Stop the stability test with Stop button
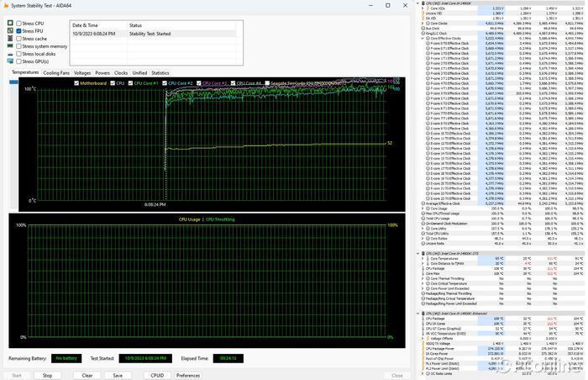 (x=47, y=375)
